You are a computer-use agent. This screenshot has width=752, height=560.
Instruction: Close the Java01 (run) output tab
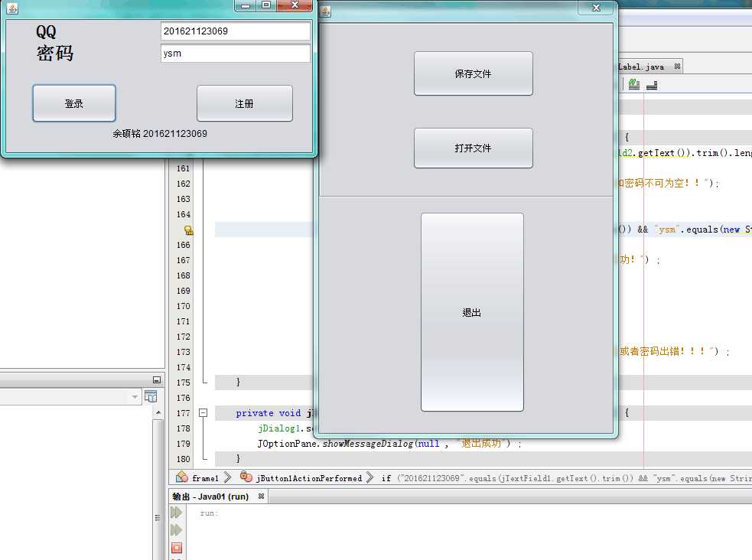(x=261, y=497)
